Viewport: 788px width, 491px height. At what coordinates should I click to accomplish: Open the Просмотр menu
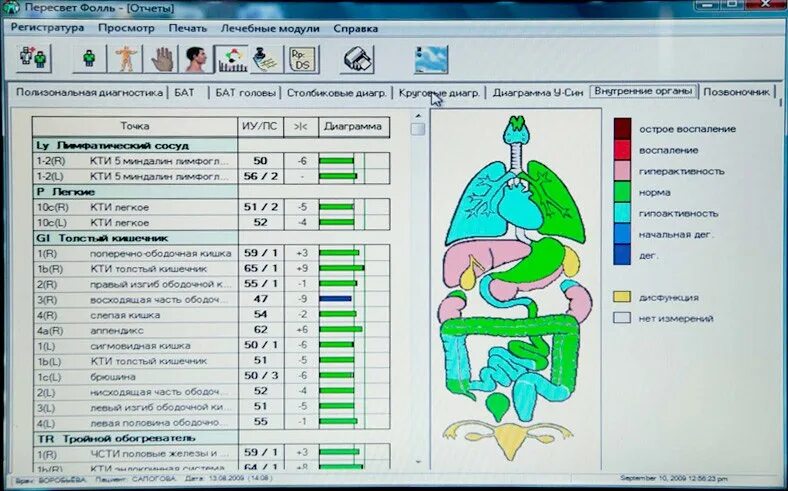click(x=126, y=28)
